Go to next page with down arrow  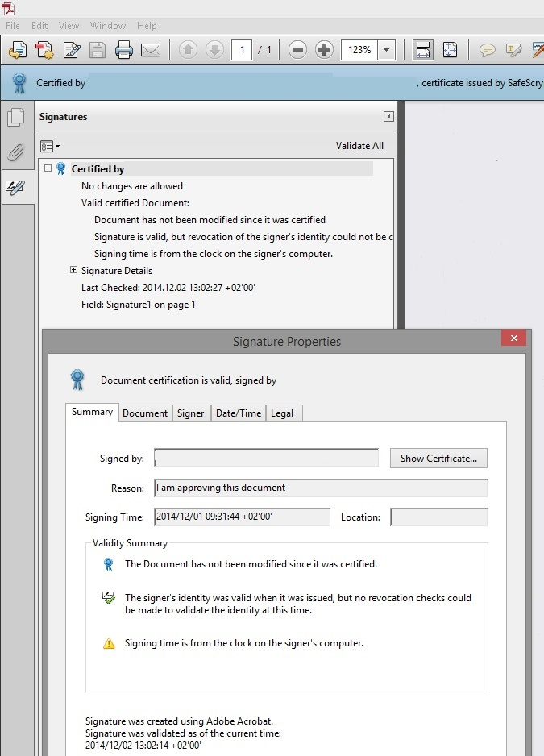click(x=214, y=50)
